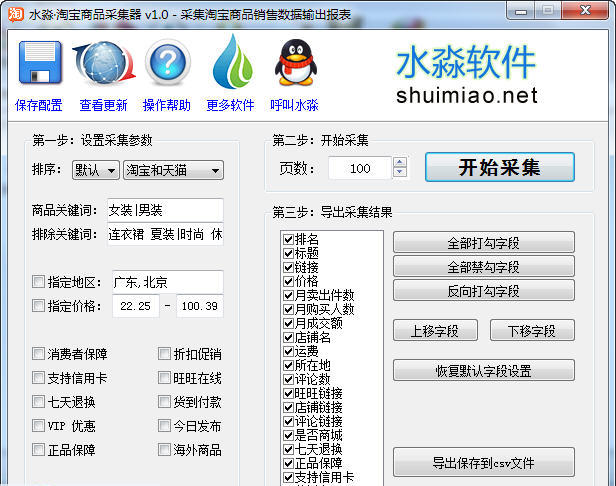Uncheck the 评论数 field
Image resolution: width=616 pixels, height=486 pixels.
coord(288,379)
